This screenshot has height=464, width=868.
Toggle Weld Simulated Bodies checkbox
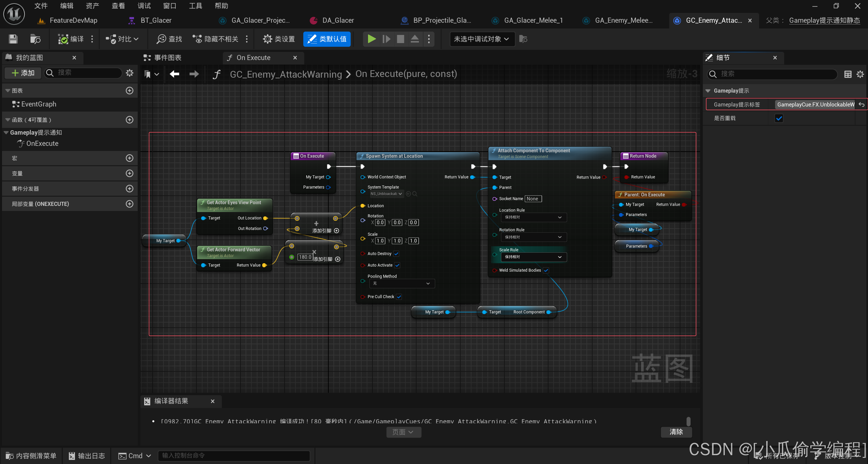coord(546,270)
